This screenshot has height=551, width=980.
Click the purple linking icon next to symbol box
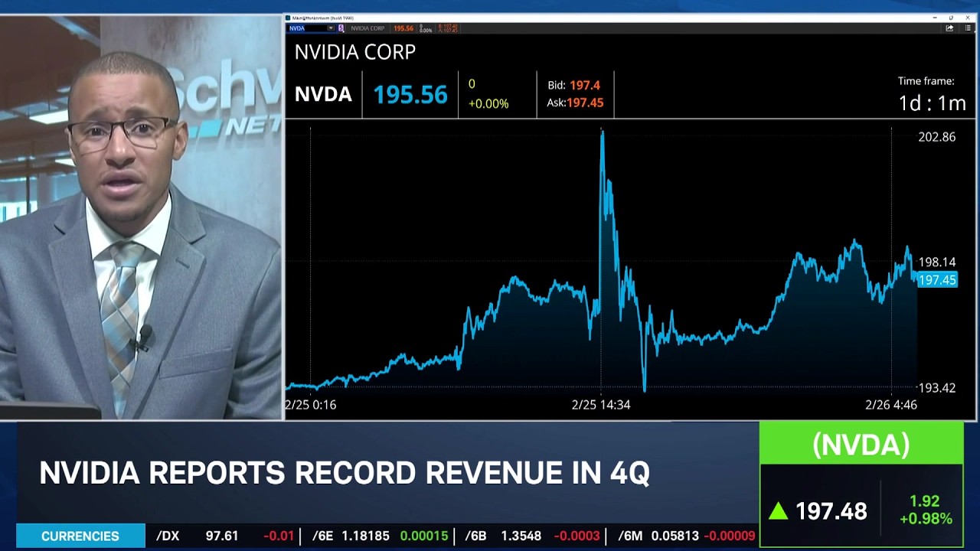pyautogui.click(x=341, y=28)
